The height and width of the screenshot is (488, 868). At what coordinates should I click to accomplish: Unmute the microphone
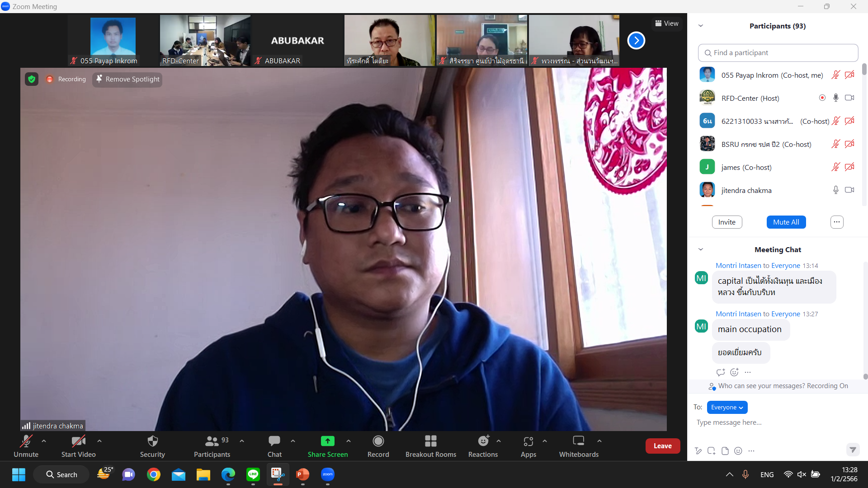(x=26, y=441)
